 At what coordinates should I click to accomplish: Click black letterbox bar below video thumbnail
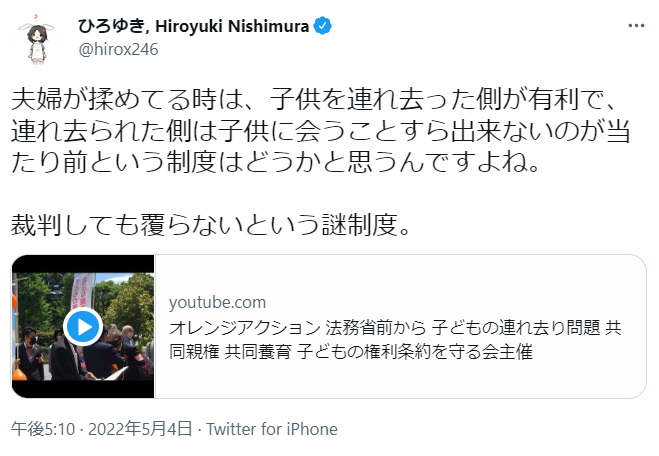click(83, 389)
